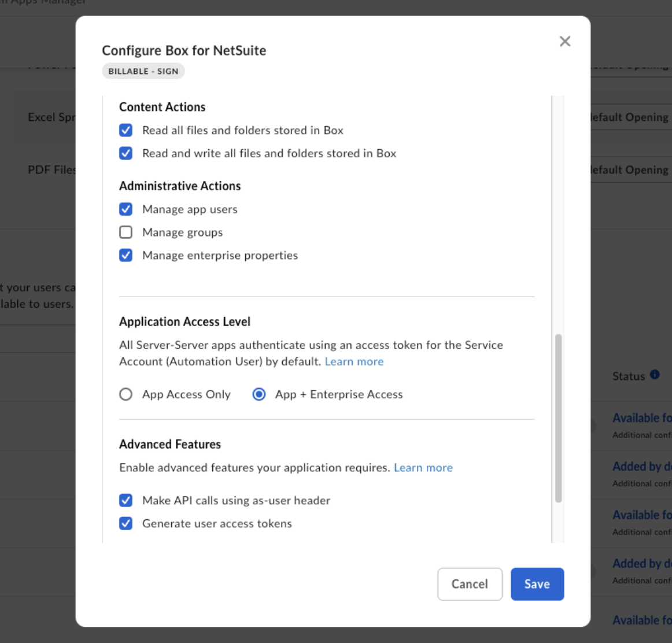Click the "BILLABLE - SIGN" badge
The width and height of the screenshot is (672, 643).
coord(143,71)
